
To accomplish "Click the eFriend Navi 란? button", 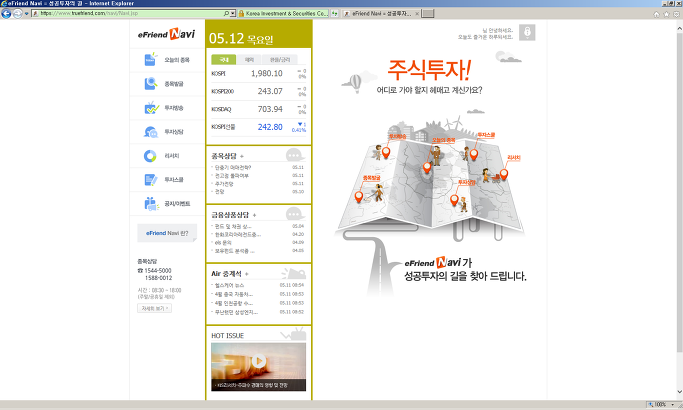I will (167, 233).
